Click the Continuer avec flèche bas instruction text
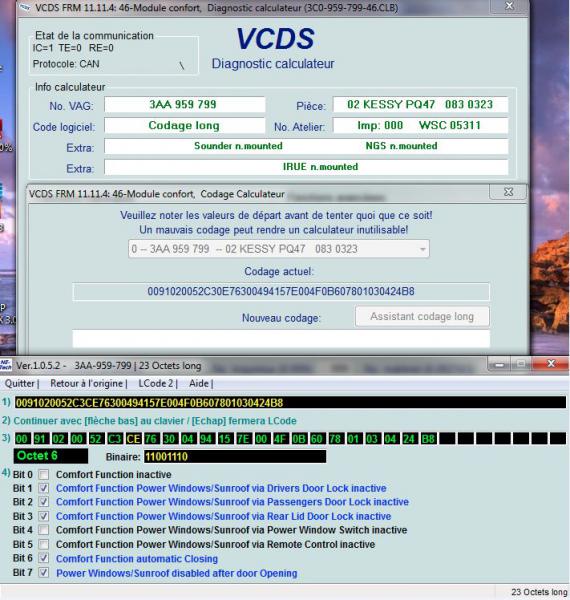Image resolution: width=570 pixels, height=600 pixels. pos(155,421)
